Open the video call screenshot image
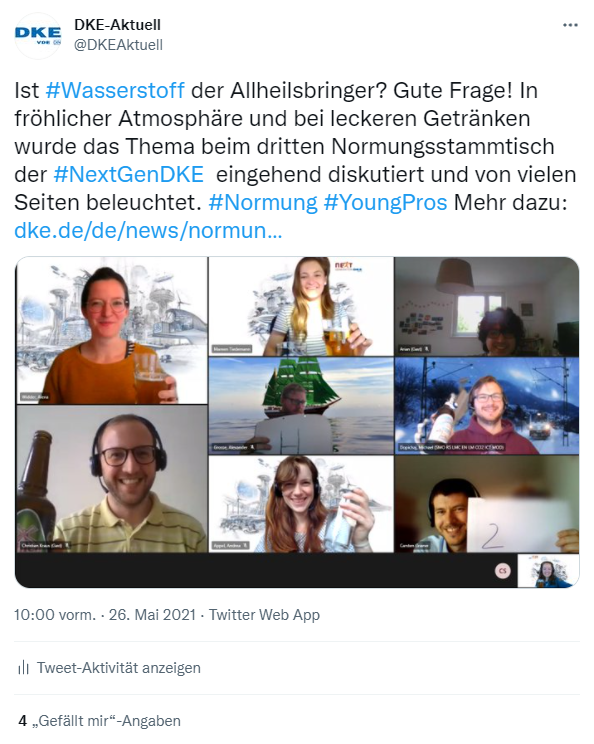 point(297,422)
